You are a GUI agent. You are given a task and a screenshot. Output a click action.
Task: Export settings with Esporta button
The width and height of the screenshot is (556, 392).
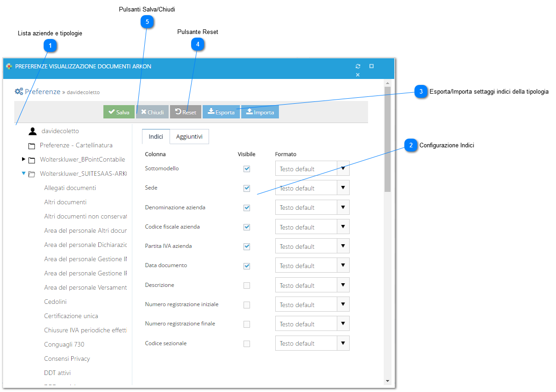pyautogui.click(x=221, y=112)
